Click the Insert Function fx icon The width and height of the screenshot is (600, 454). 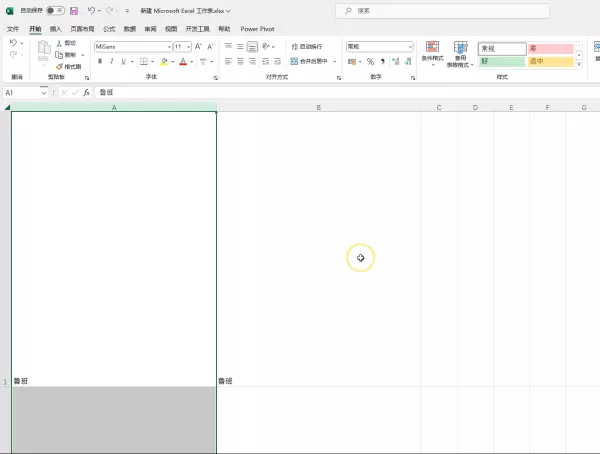86,92
